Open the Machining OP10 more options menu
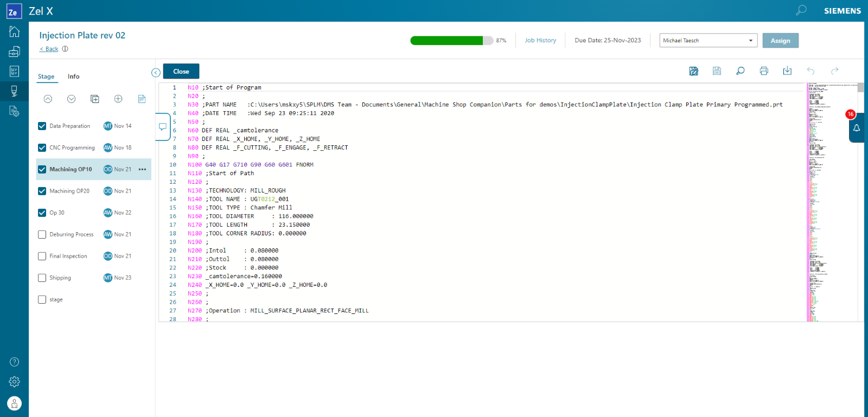Image resolution: width=868 pixels, height=417 pixels. [x=142, y=169]
